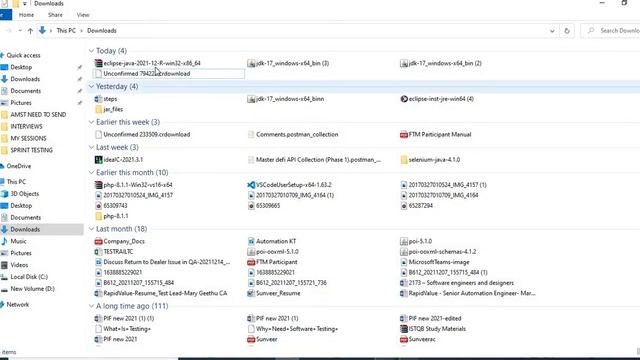Click Downloads in the breadcrumb path
Screen dimensions: 640x360
[x=102, y=31]
